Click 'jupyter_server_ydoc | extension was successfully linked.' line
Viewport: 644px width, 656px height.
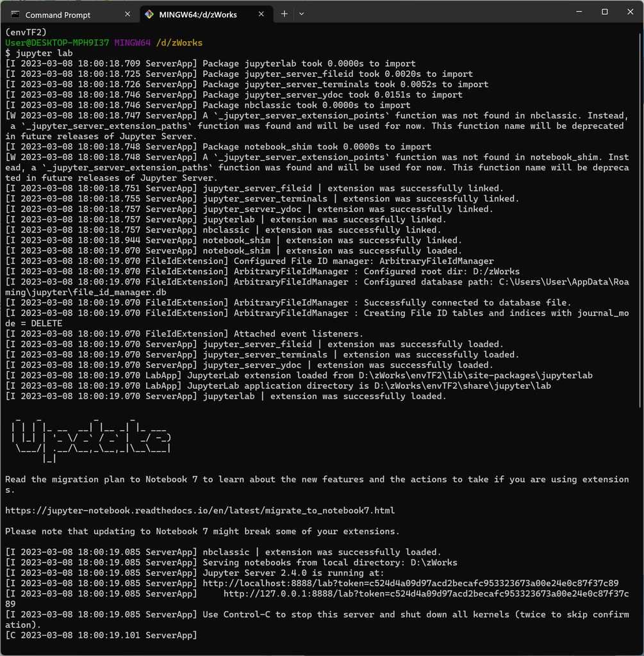249,209
